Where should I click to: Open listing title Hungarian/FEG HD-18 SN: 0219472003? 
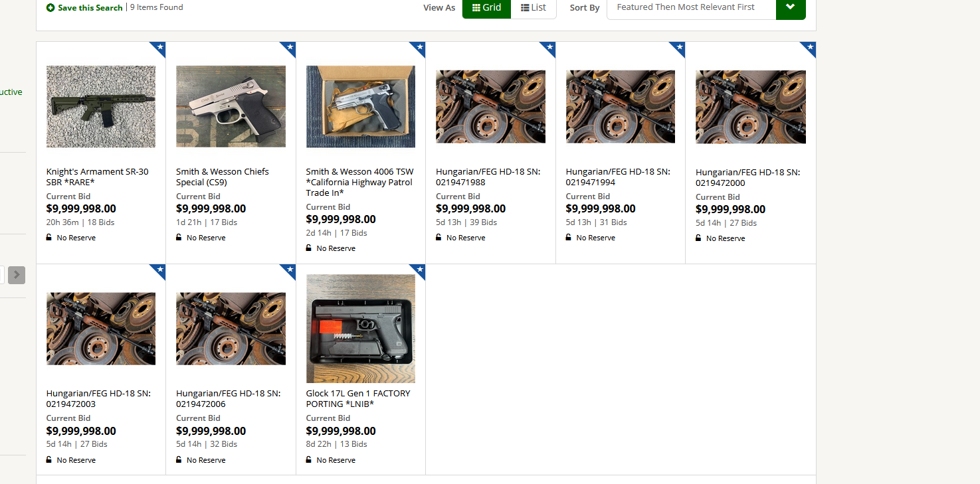pos(98,398)
